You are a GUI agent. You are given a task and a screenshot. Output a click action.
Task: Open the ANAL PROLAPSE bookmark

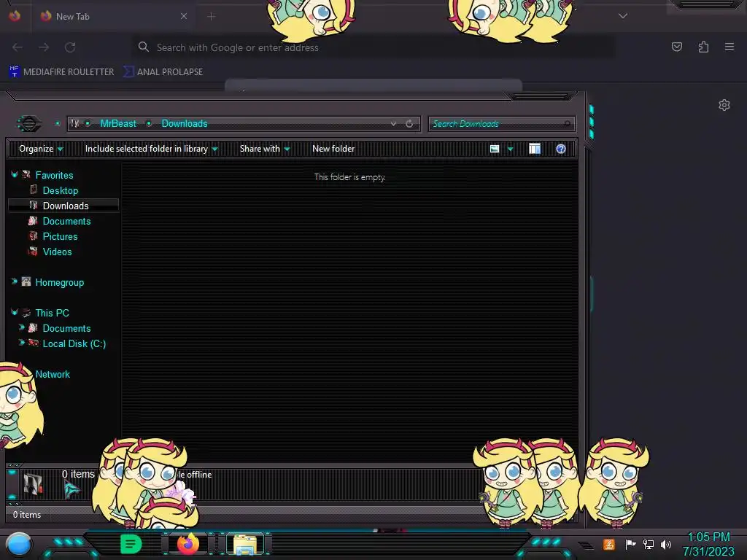(x=163, y=72)
